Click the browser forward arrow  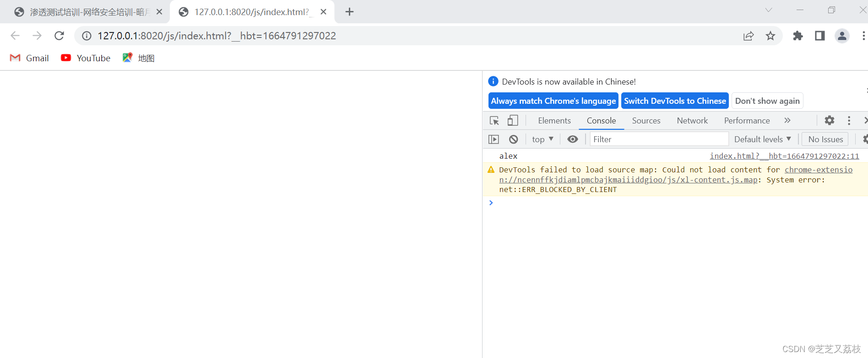click(37, 36)
